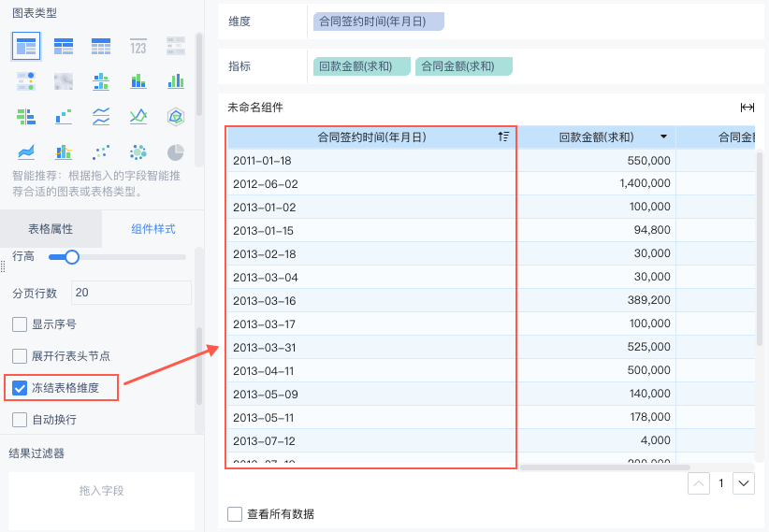Select the detail grid table chart type
Image resolution: width=769 pixels, height=532 pixels.
click(x=101, y=46)
